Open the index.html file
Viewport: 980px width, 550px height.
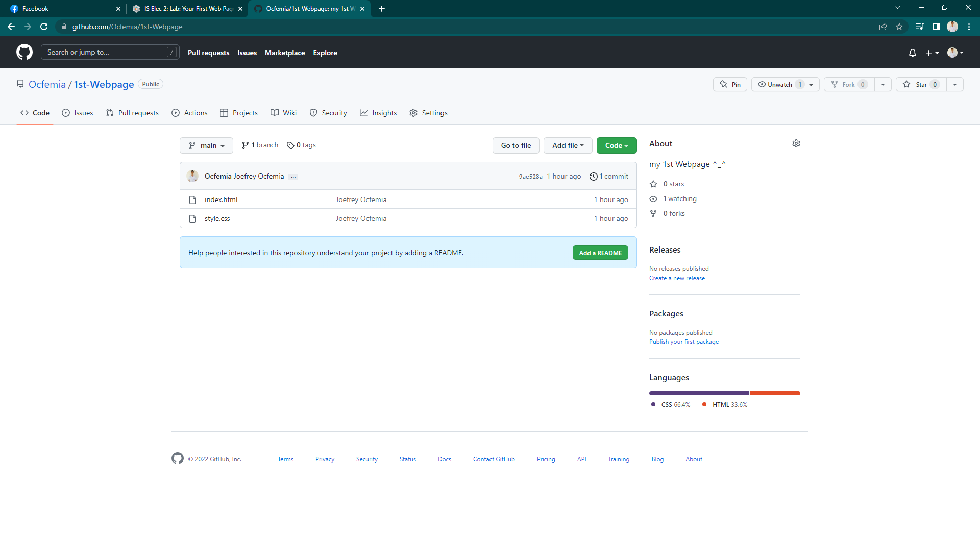tap(221, 199)
